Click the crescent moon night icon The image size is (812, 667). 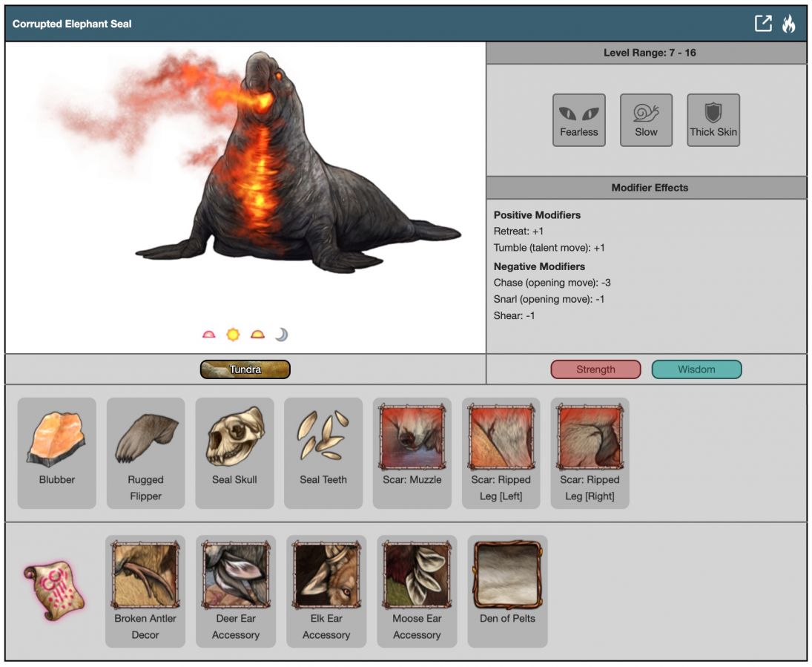281,335
